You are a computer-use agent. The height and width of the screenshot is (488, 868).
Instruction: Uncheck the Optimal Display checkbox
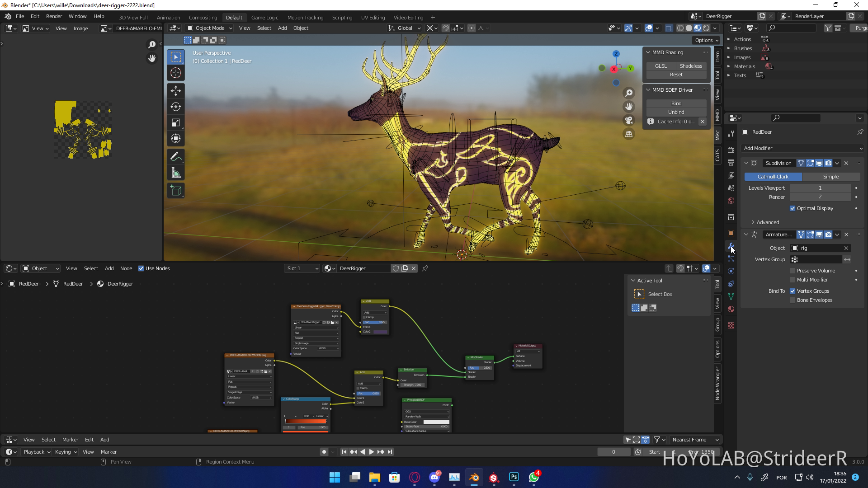(x=793, y=208)
